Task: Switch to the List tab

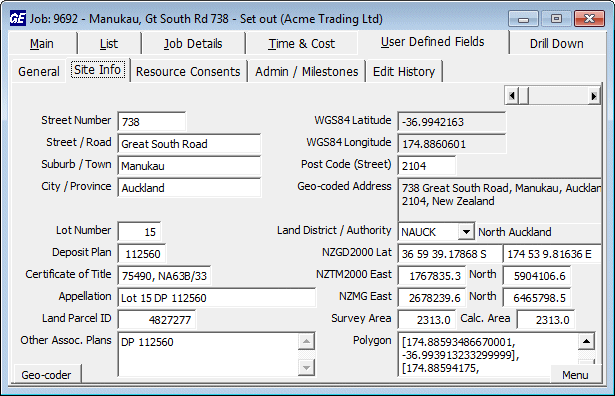Action: pos(109,44)
